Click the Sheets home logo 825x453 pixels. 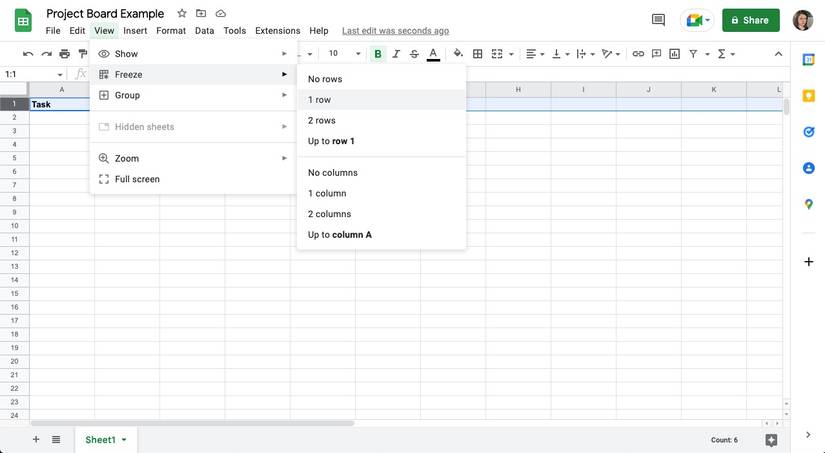tap(23, 21)
